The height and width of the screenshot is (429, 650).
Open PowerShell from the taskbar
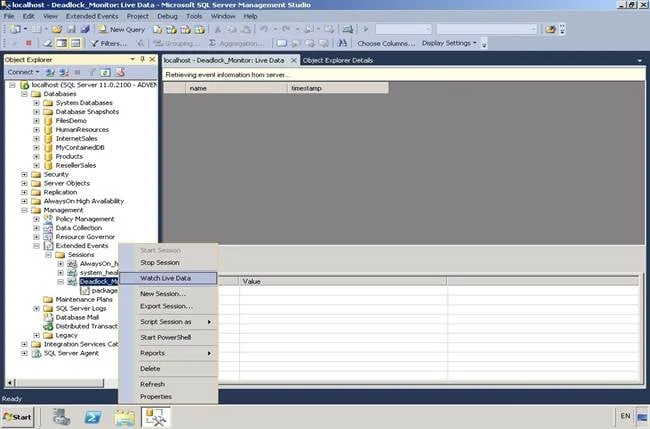[x=92, y=417]
